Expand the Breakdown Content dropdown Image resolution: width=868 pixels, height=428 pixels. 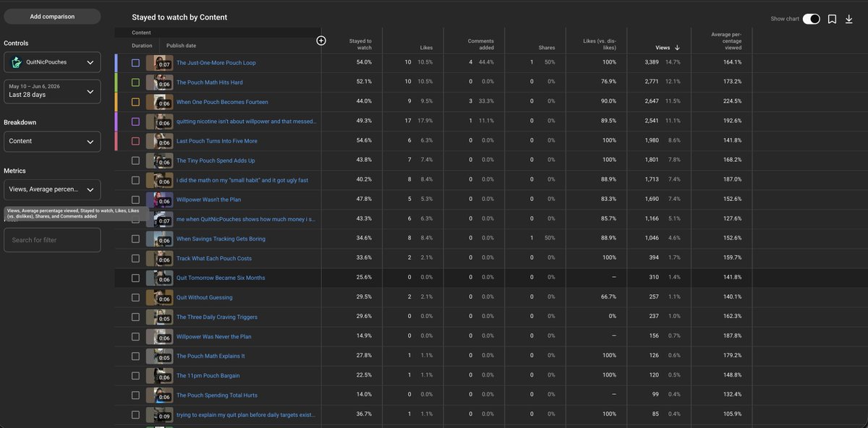click(52, 141)
